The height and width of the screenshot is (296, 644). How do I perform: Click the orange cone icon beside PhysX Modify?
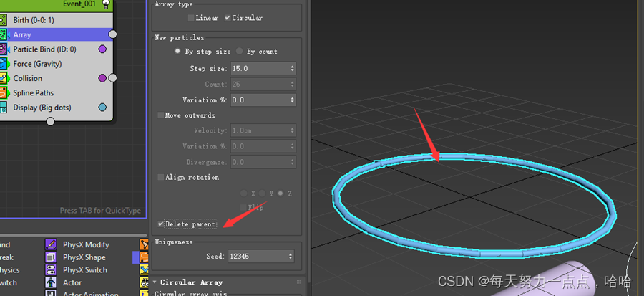coord(144,244)
